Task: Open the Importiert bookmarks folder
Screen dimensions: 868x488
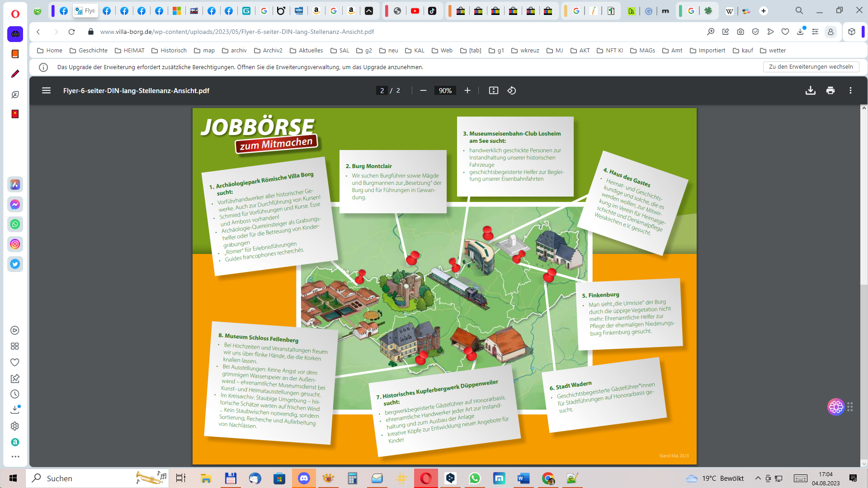Action: 707,50
